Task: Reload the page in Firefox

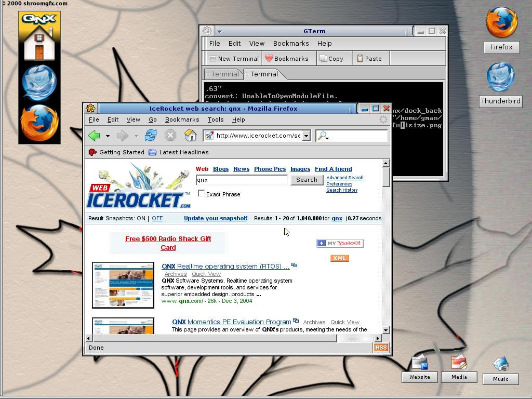Action: [x=151, y=136]
